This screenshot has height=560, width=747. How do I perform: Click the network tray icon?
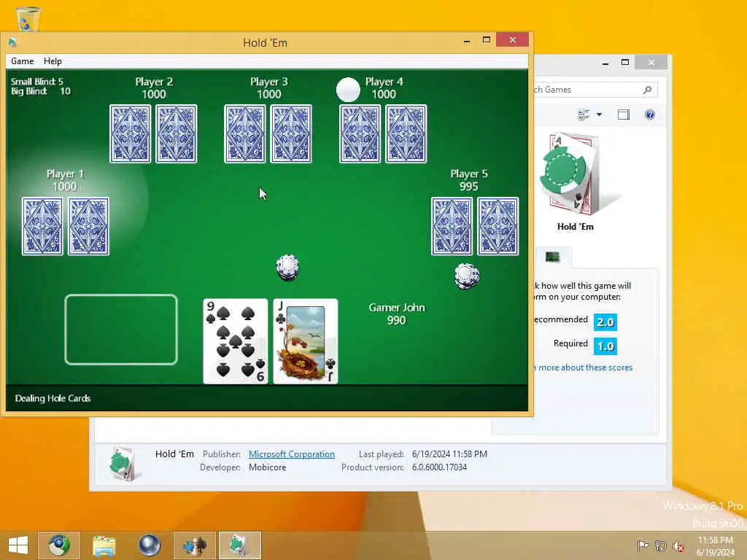(x=660, y=545)
